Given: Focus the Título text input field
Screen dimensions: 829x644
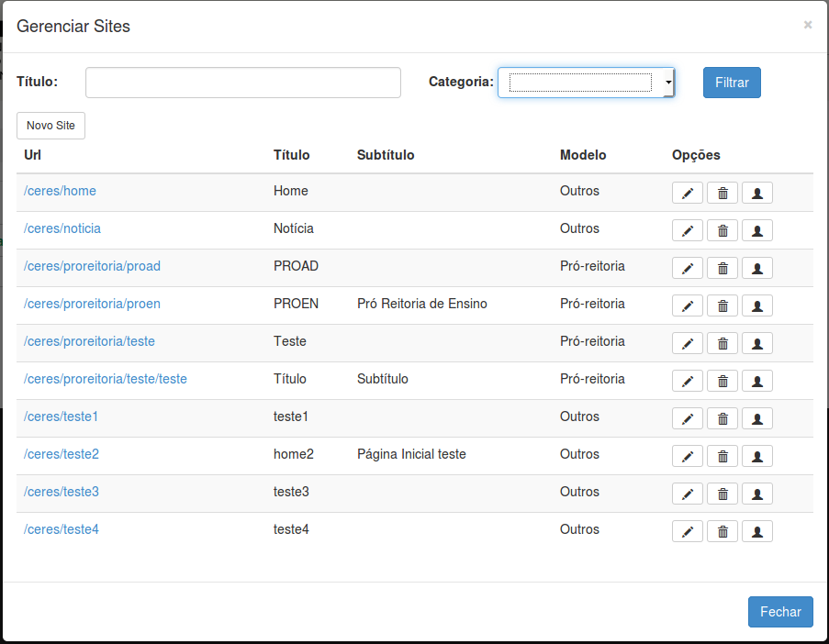Looking at the screenshot, I should (x=243, y=83).
